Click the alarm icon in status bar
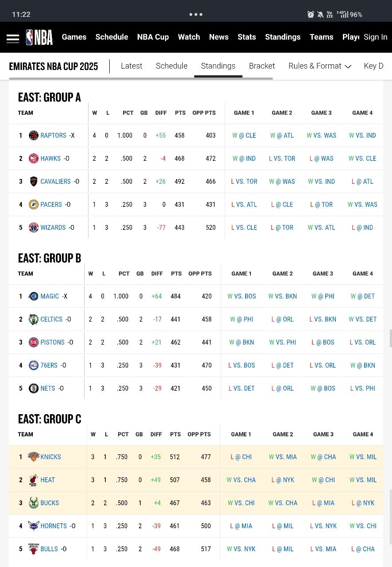Screen dimensions: 392x567 [311, 15]
